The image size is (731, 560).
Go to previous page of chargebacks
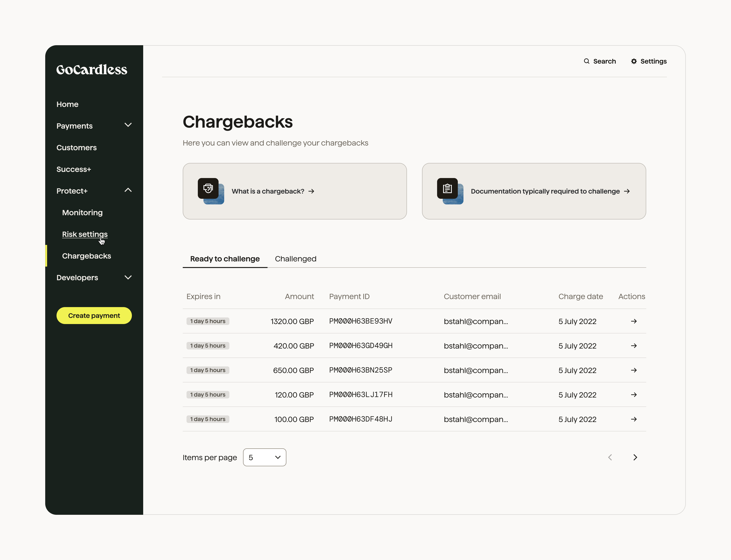[610, 457]
